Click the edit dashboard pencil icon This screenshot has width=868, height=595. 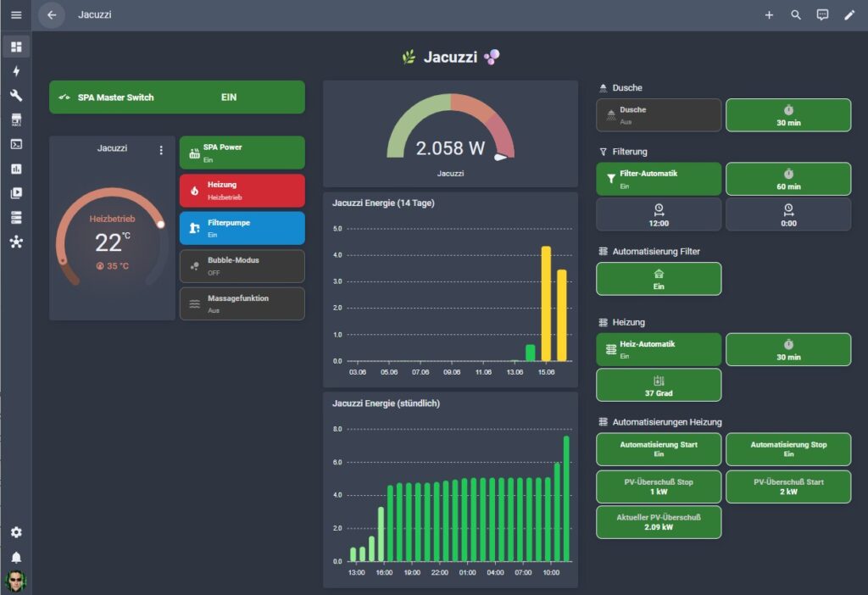[x=849, y=15]
